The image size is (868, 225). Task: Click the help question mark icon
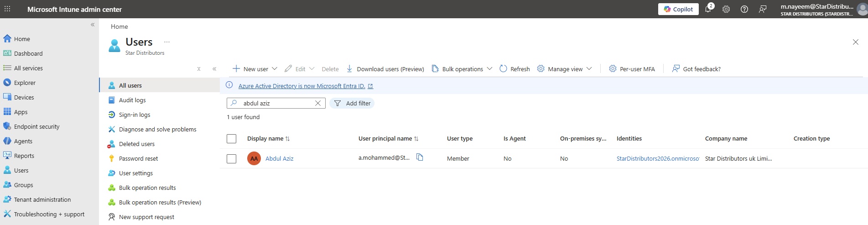tap(744, 9)
